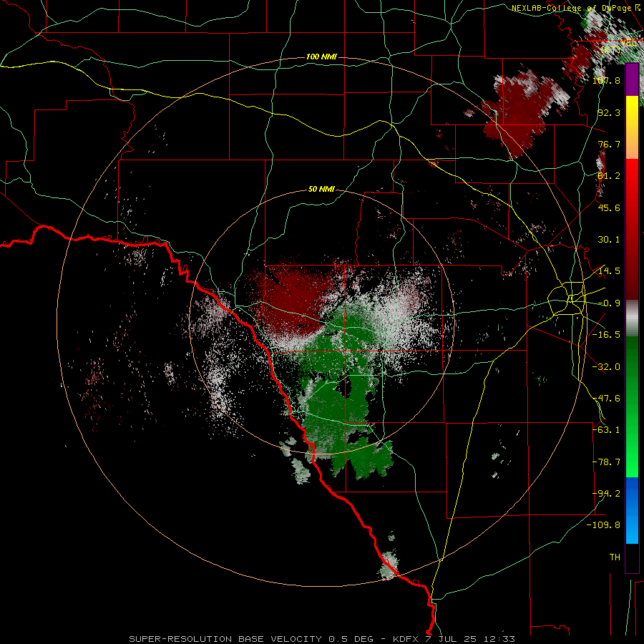Click the 45.6 velocity scale label
644x644 pixels.
click(x=609, y=208)
